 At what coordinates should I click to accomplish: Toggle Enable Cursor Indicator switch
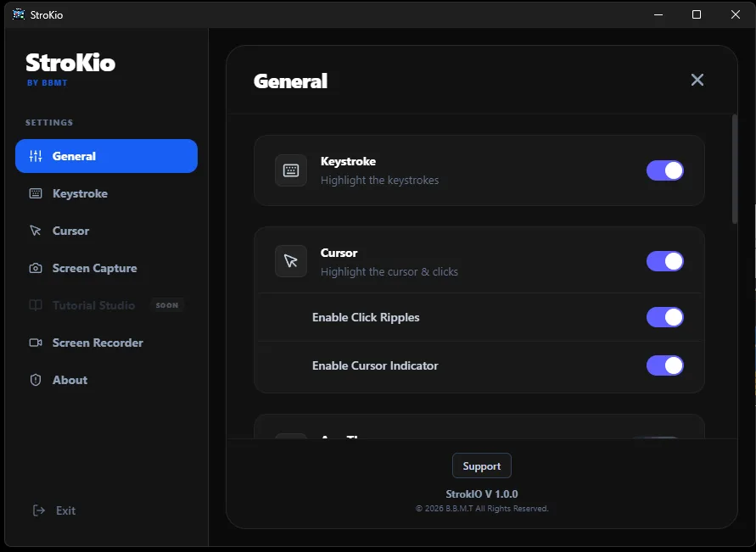coord(665,365)
